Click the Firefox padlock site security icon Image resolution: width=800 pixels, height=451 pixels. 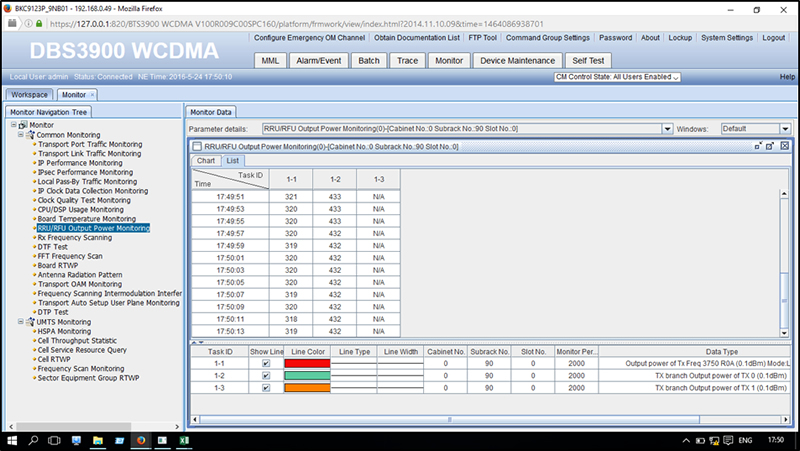point(39,23)
